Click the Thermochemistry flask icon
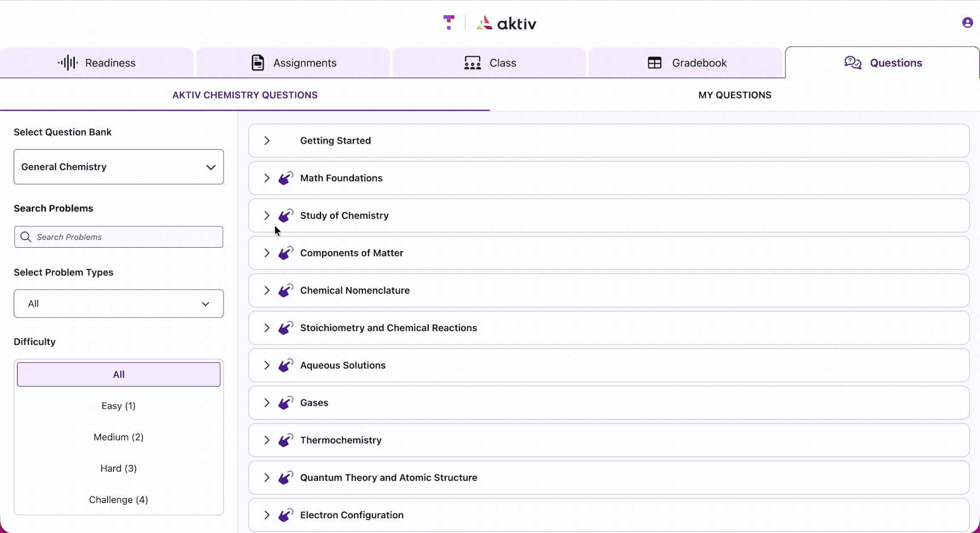This screenshot has height=533, width=980. coord(286,440)
